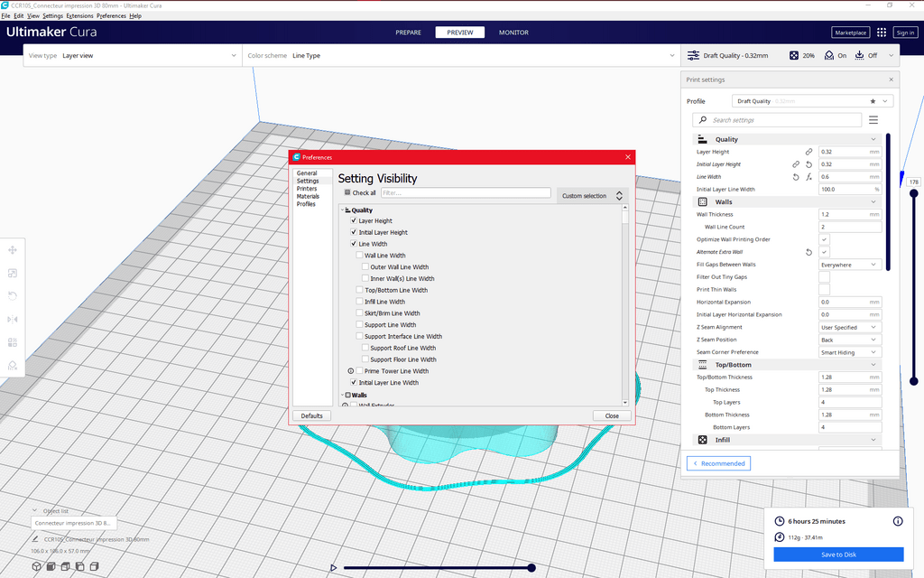Switch to top view camera icon
Screen dimensions: 924x578
click(65, 567)
